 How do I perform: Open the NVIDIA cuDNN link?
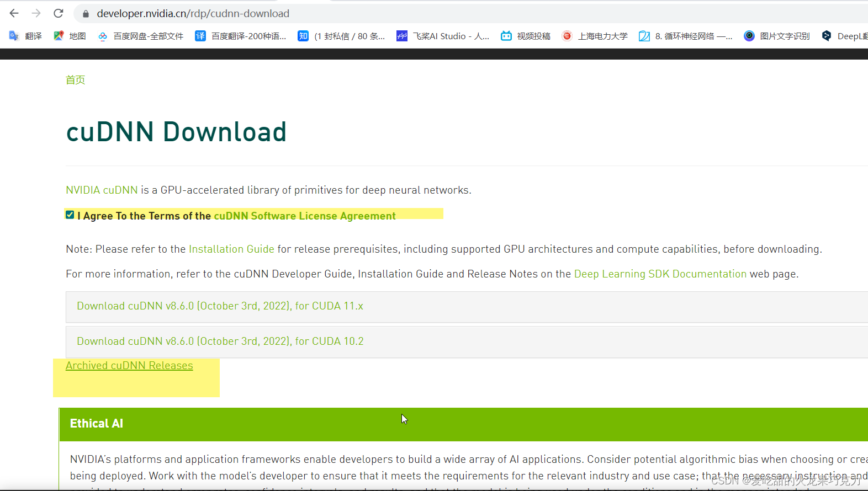102,190
